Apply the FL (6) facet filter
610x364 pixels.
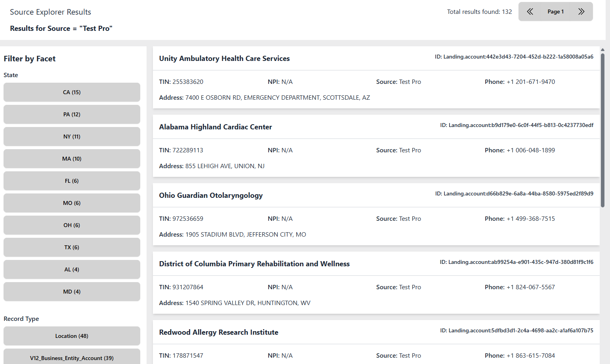[72, 181]
